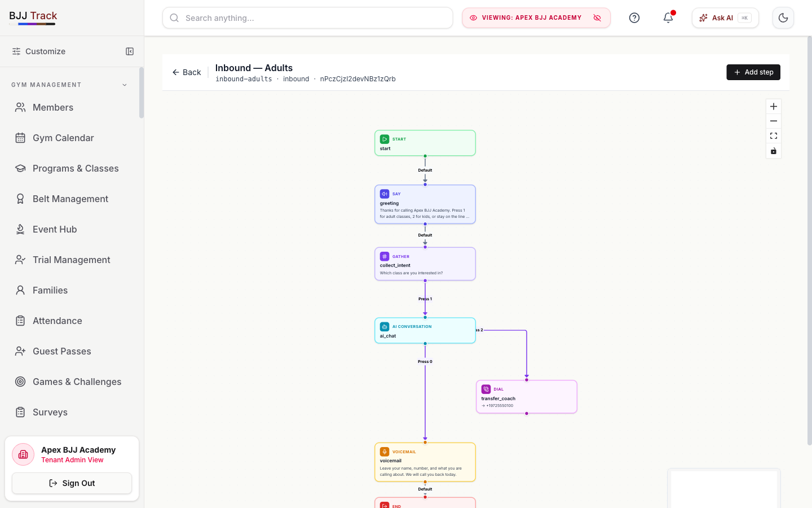
Task: Open the notifications bell
Action: (668, 18)
